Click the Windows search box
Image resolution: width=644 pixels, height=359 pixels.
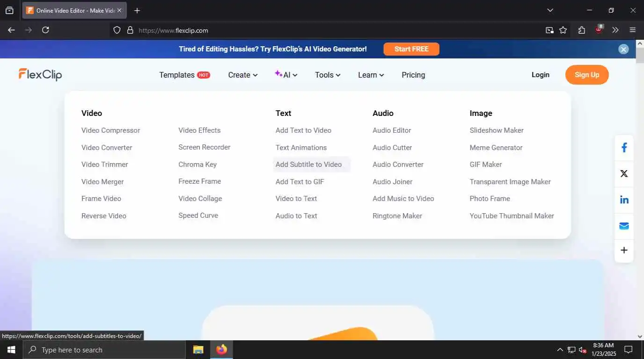pos(104,350)
